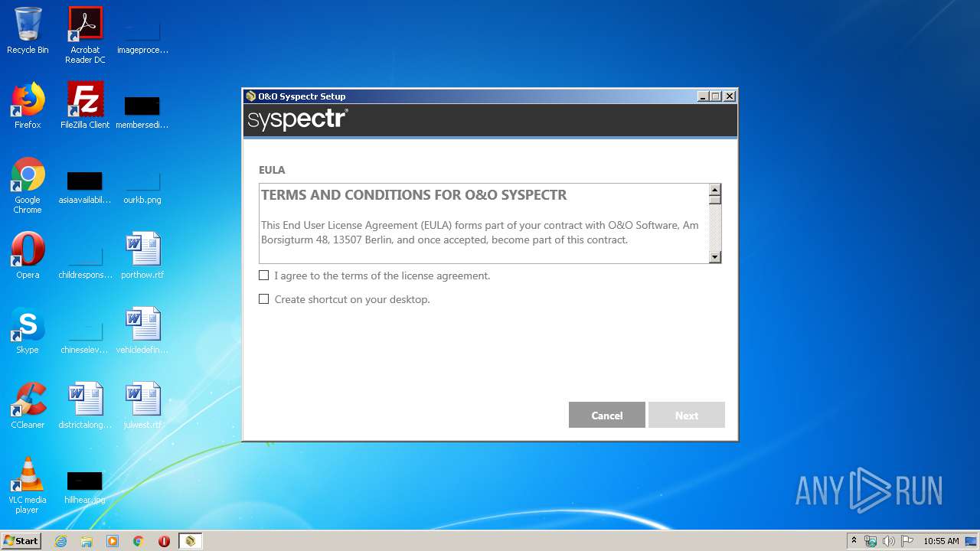The width and height of the screenshot is (980, 551).
Task: Select the CCleaner desktop shortcut
Action: coord(28,406)
